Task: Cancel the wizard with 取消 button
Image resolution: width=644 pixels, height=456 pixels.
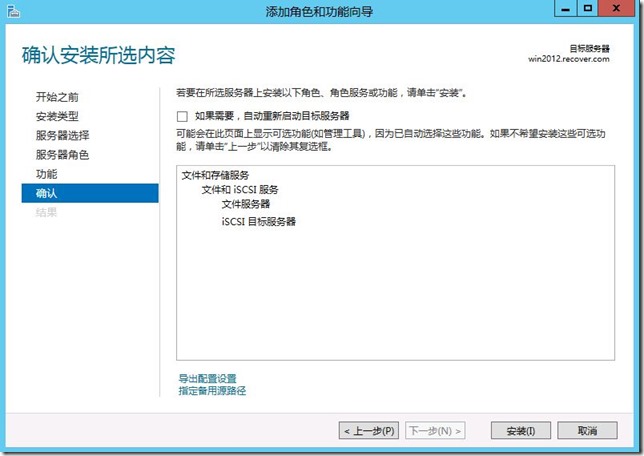Action: (587, 431)
